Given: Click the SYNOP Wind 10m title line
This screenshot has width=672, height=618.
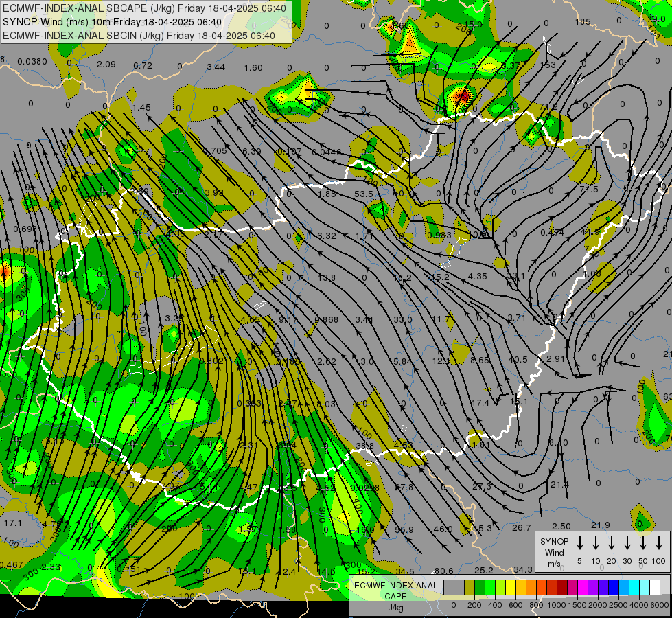Looking at the screenshot, I should [x=112, y=22].
